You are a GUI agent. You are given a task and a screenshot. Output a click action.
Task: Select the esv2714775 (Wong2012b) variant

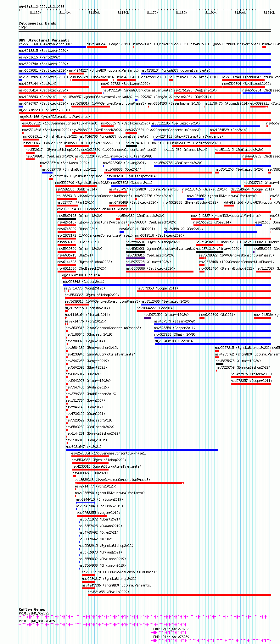84,288
